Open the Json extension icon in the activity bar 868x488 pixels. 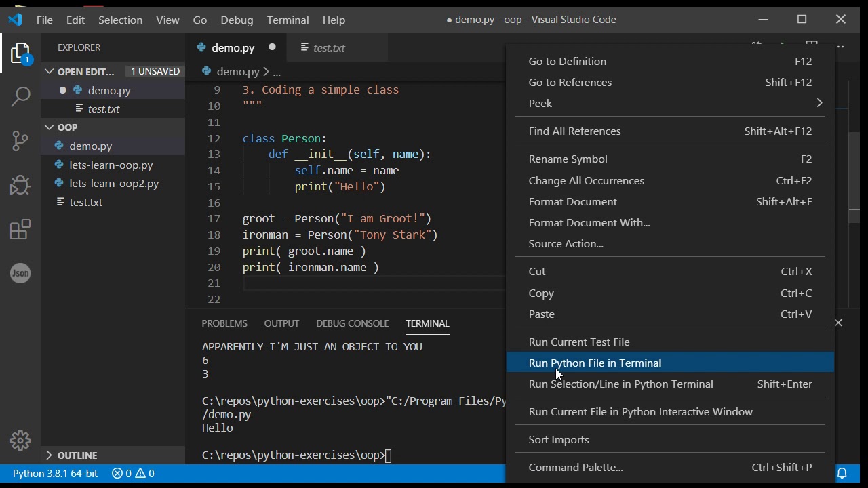point(20,273)
